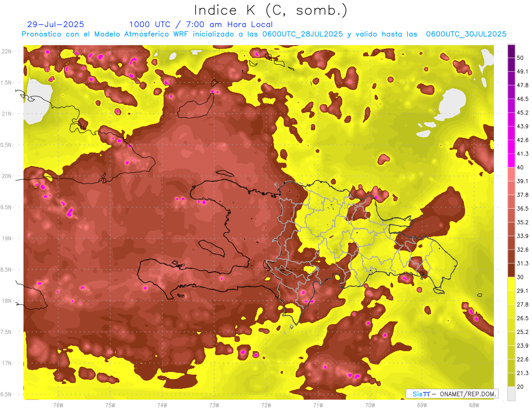The width and height of the screenshot is (532, 411).
Task: Click the olive color bar segment between 20 and 21.3
Action: coord(511,380)
